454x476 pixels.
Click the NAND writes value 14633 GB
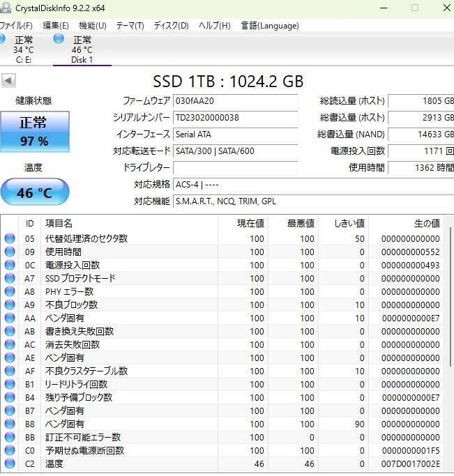[x=421, y=135]
